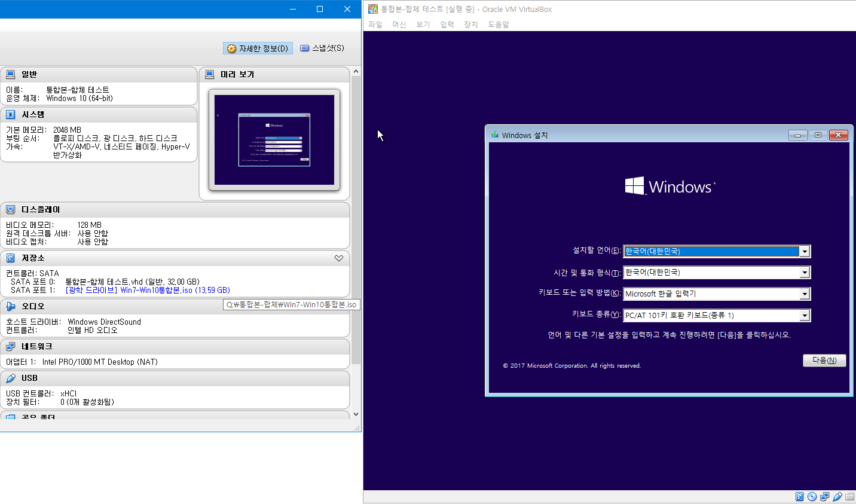856x504 pixels.
Task: Open the 파일 menu
Action: (375, 25)
